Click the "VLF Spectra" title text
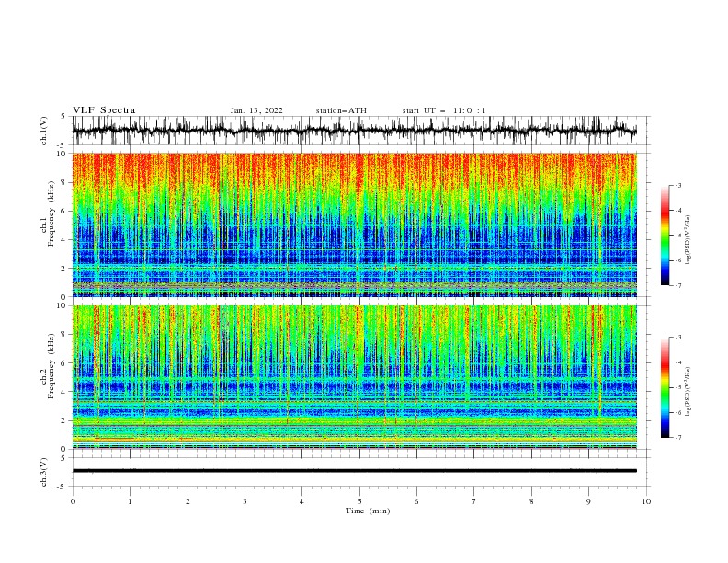This screenshot has width=728, height=563. tap(104, 110)
